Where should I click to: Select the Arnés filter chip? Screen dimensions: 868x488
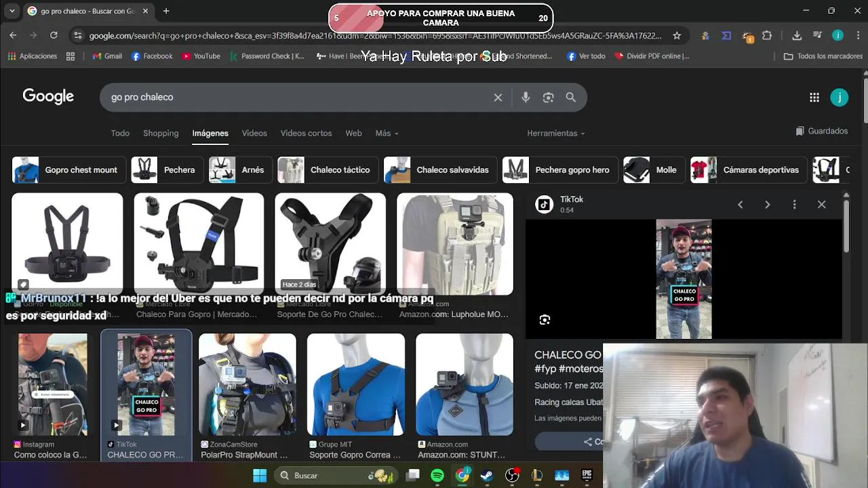[x=239, y=170]
